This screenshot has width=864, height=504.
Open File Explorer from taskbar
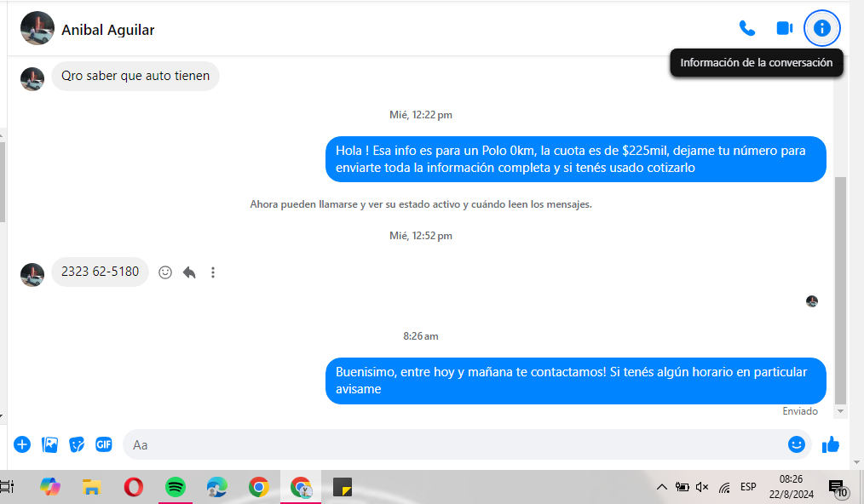91,487
